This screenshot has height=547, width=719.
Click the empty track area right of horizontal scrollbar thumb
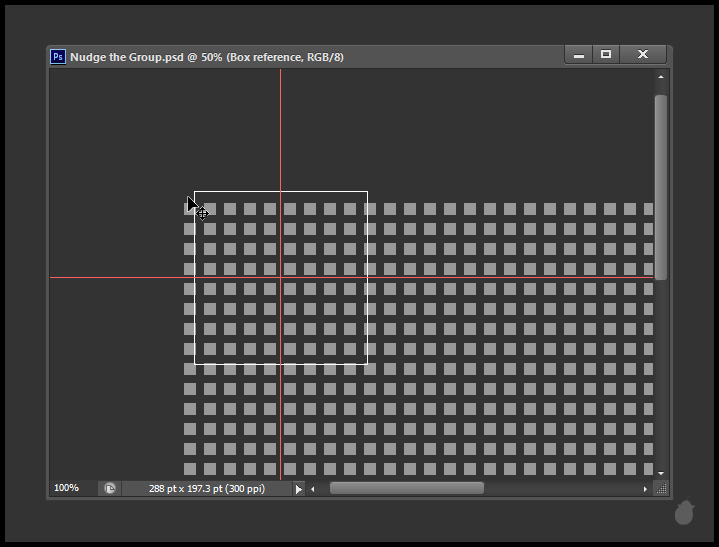560,489
